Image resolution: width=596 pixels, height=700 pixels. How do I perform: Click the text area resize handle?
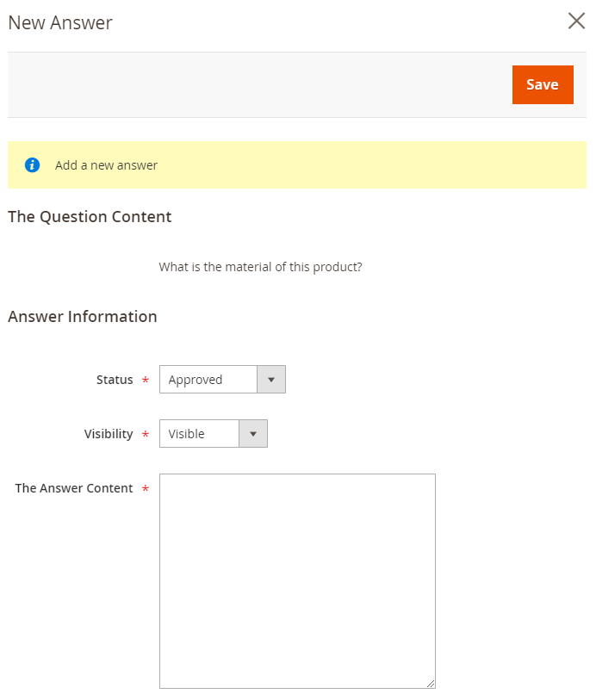pos(431,684)
